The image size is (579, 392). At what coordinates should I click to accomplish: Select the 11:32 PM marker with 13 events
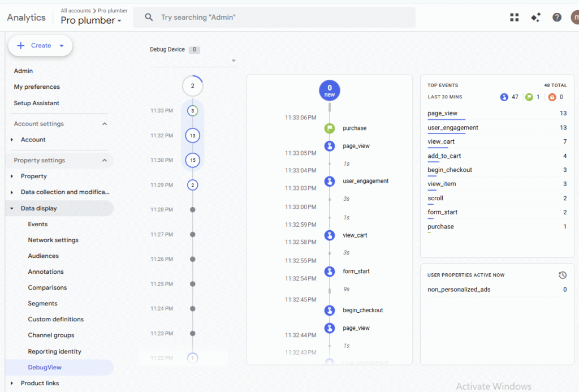point(192,136)
